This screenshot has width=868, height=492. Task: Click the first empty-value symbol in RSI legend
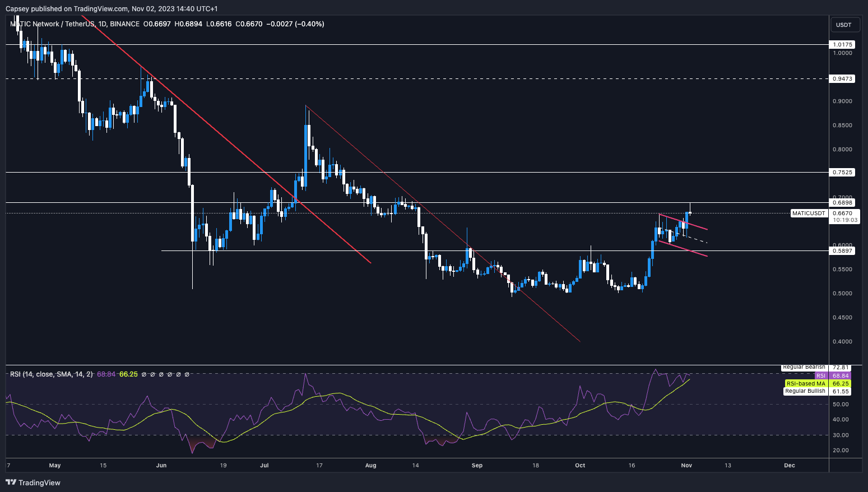(144, 374)
